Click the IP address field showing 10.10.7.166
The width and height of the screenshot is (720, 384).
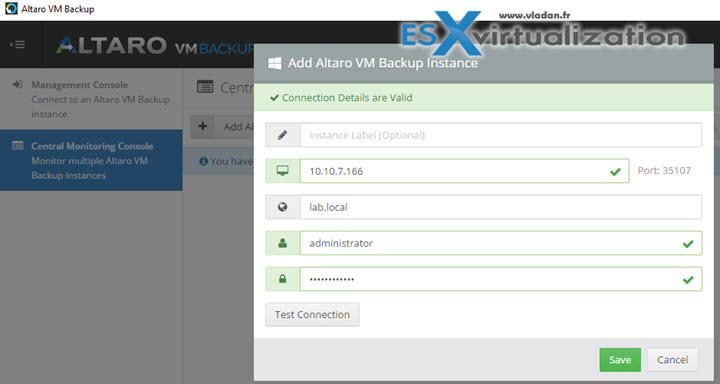[464, 171]
